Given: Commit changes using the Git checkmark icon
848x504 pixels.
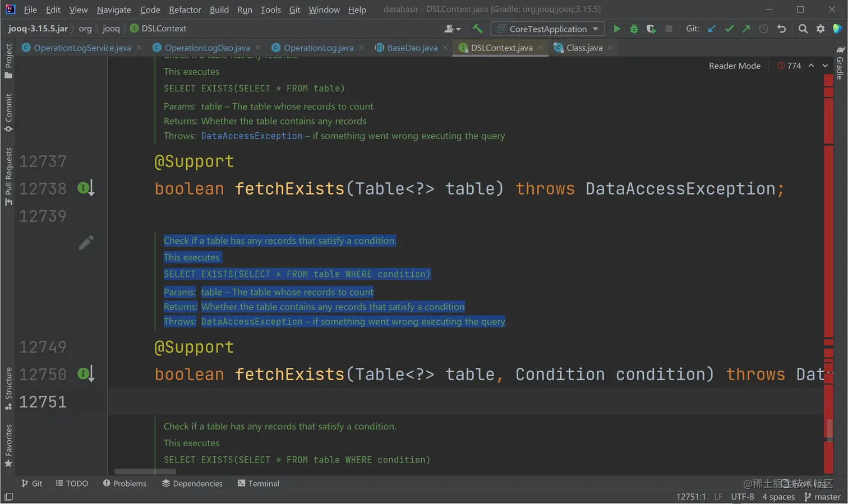Looking at the screenshot, I should pyautogui.click(x=729, y=29).
